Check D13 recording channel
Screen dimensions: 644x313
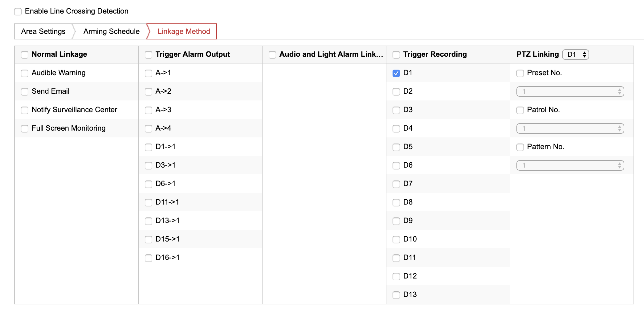tap(396, 295)
